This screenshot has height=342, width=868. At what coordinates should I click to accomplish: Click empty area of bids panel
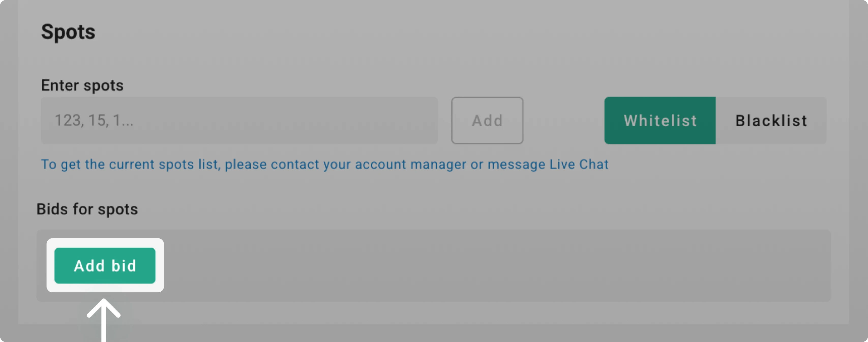[495, 265]
